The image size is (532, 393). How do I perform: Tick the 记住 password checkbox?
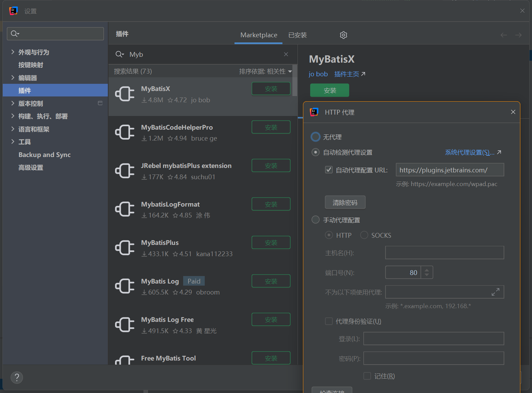click(367, 376)
